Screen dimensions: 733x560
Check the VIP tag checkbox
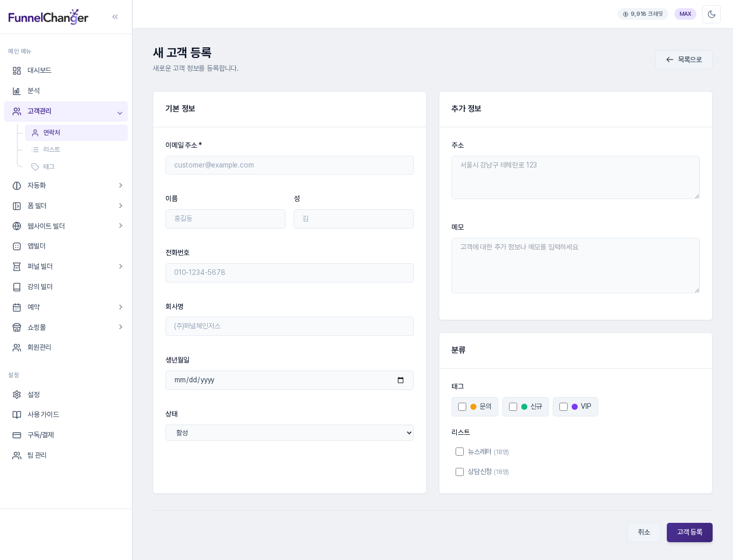(563, 407)
